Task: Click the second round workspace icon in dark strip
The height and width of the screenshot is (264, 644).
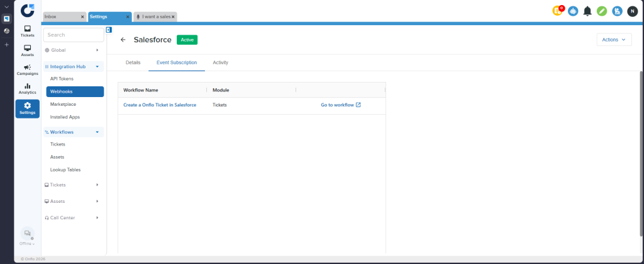Action: tap(6, 31)
